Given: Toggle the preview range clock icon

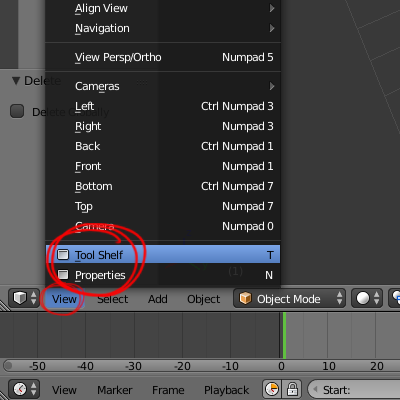Looking at the screenshot, I should coord(272,389).
